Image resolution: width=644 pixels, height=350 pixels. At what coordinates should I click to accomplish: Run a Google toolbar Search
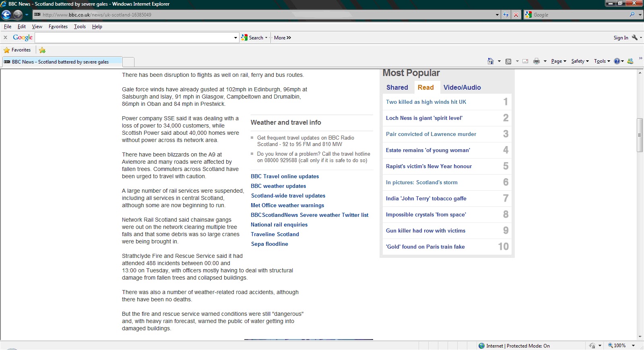pyautogui.click(x=254, y=37)
